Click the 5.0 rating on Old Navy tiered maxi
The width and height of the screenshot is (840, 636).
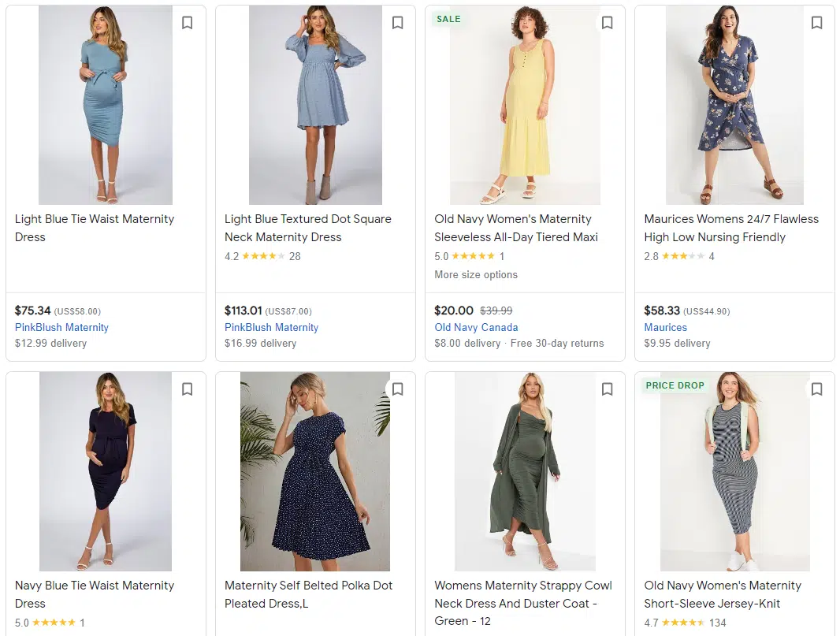point(470,256)
